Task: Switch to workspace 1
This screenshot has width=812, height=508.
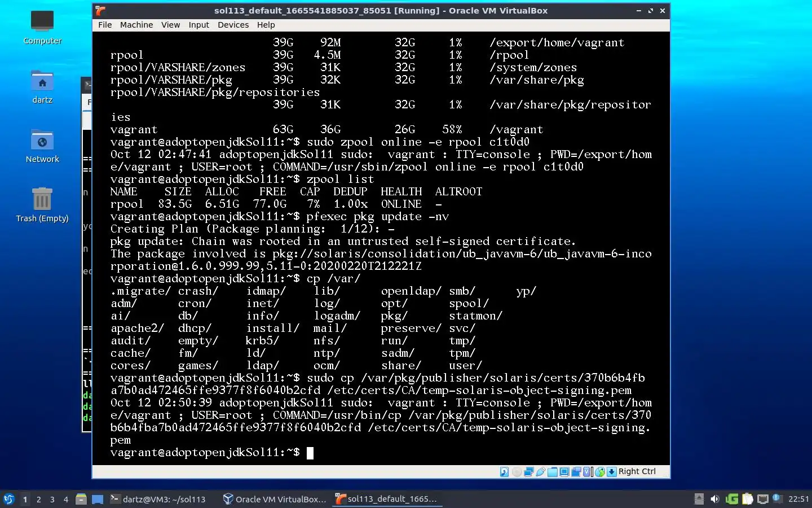Action: (25, 499)
